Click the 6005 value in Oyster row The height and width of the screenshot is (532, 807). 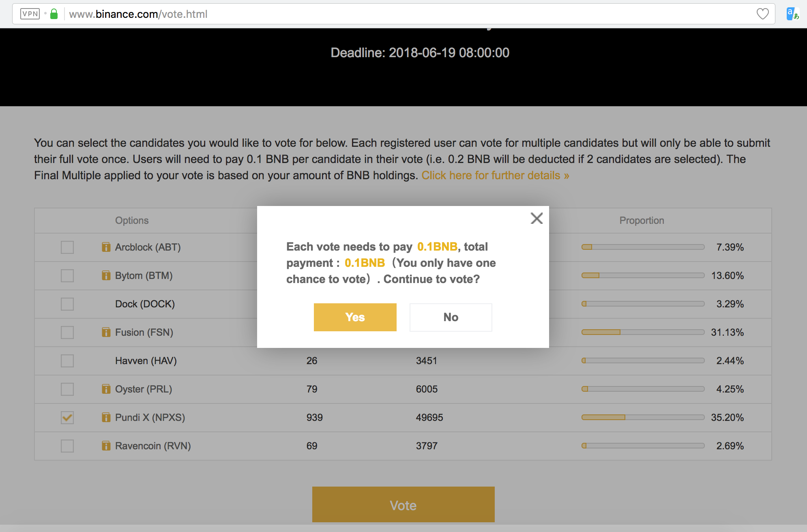click(427, 389)
